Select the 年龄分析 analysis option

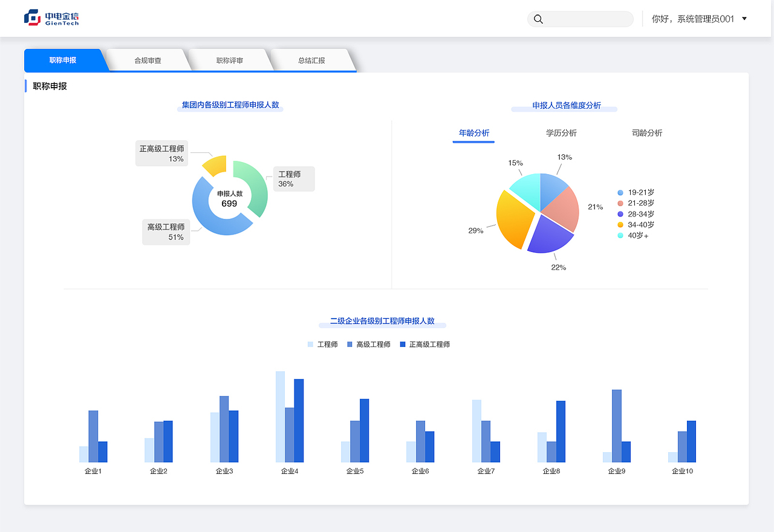pos(473,133)
